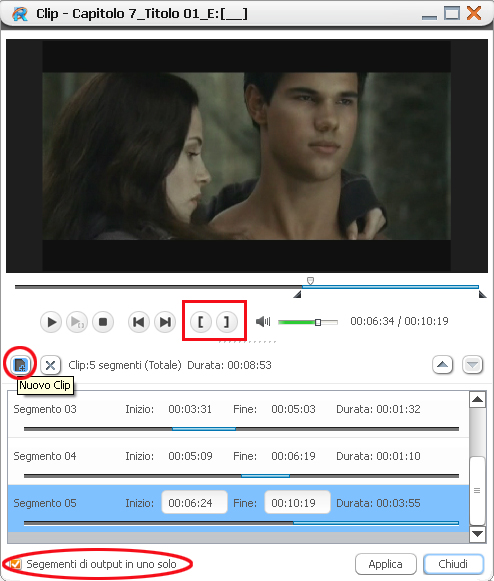Image resolution: width=494 pixels, height=581 pixels.
Task: Close the Clip window
Action: (x=474, y=13)
